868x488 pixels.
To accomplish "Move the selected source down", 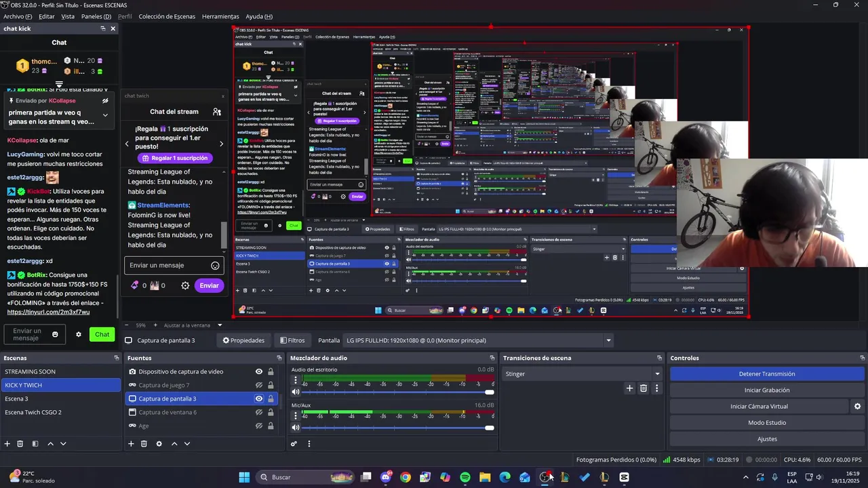I will [x=187, y=444].
